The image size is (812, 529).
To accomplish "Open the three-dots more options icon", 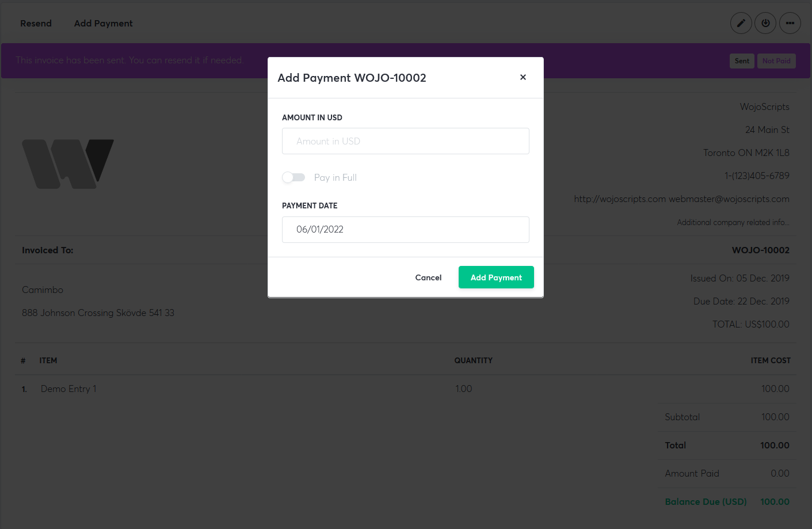I will 790,23.
